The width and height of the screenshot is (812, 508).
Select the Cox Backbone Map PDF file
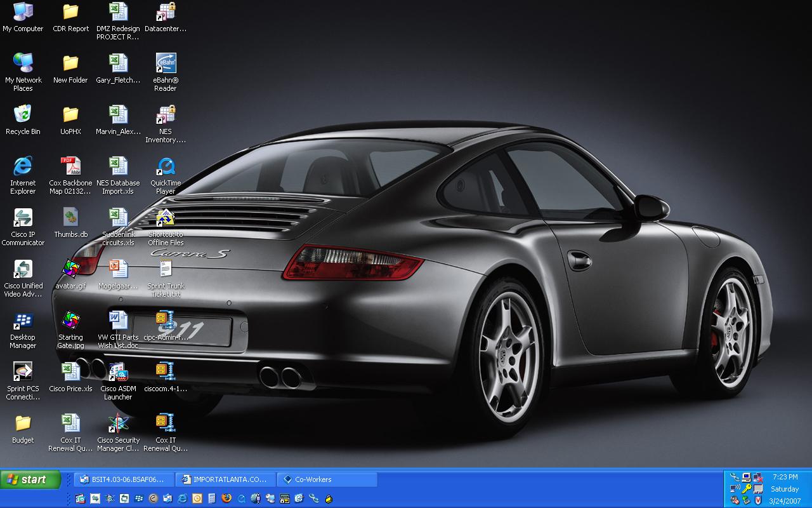click(70, 167)
